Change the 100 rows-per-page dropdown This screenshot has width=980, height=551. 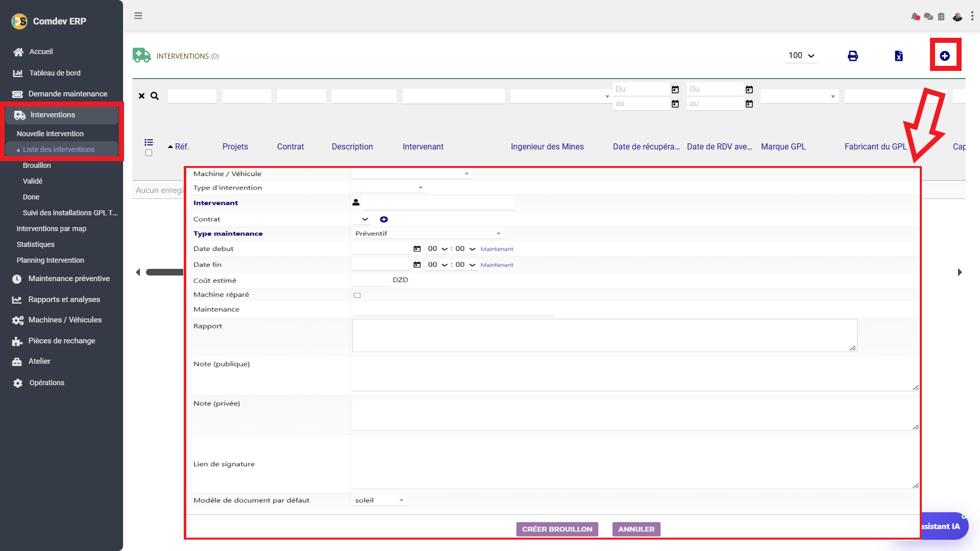pyautogui.click(x=801, y=56)
